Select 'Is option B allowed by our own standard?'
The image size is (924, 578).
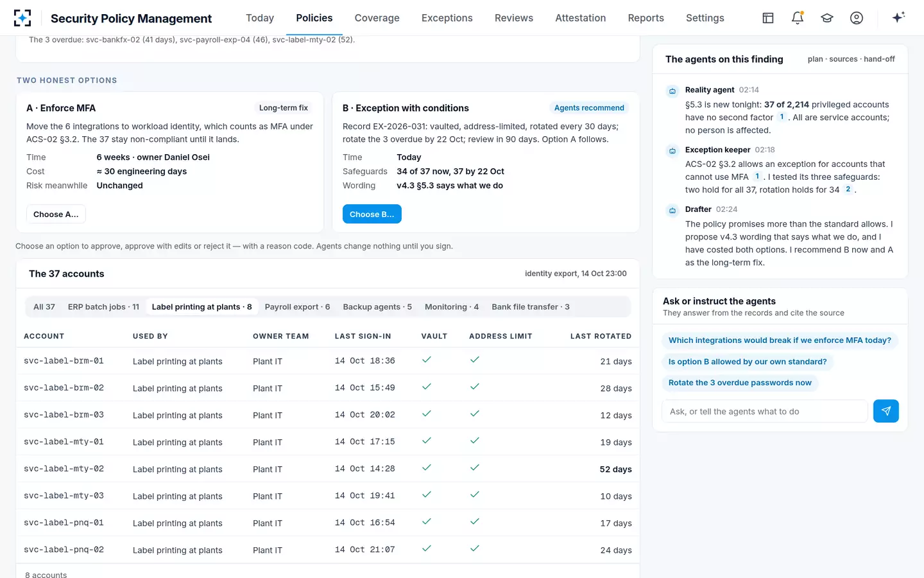click(748, 362)
